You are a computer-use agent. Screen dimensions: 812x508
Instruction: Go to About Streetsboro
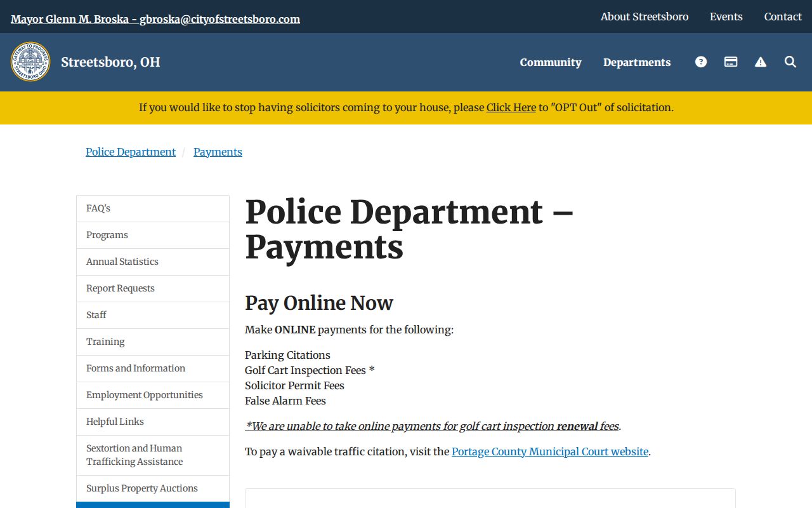[645, 17]
